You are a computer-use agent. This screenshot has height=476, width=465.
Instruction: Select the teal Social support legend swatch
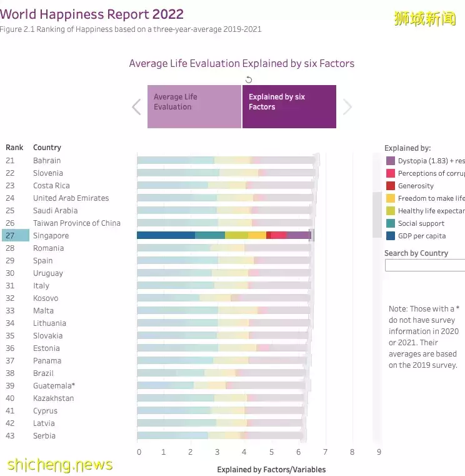coord(391,223)
